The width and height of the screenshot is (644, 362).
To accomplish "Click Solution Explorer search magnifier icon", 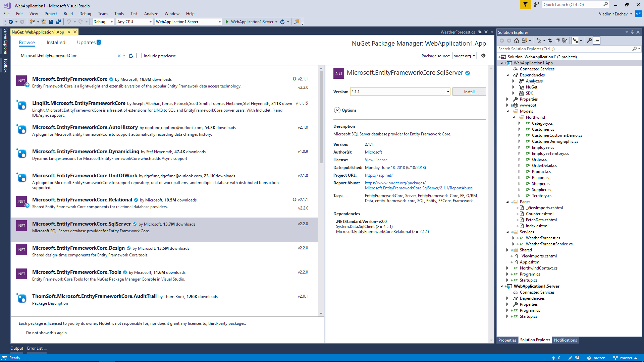I will point(634,49).
